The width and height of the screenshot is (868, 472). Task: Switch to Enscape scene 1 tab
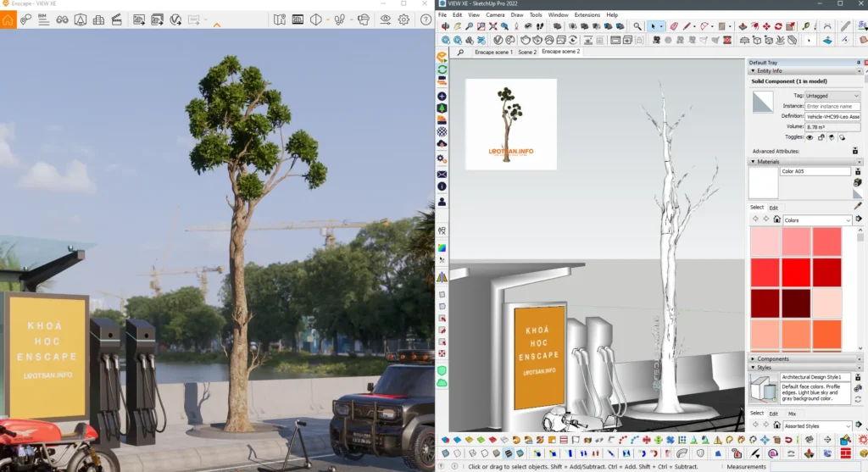[x=493, y=52]
